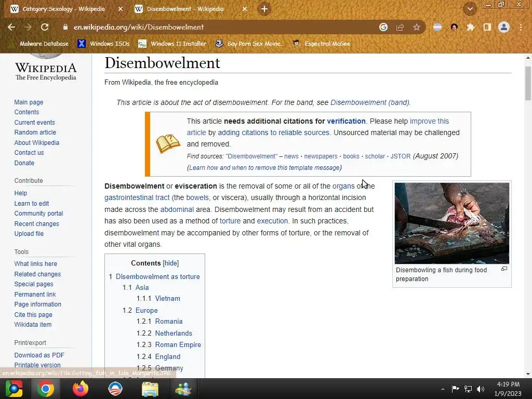The height and width of the screenshot is (399, 532).
Task: Open Random article sidebar link
Action: coord(35,132)
